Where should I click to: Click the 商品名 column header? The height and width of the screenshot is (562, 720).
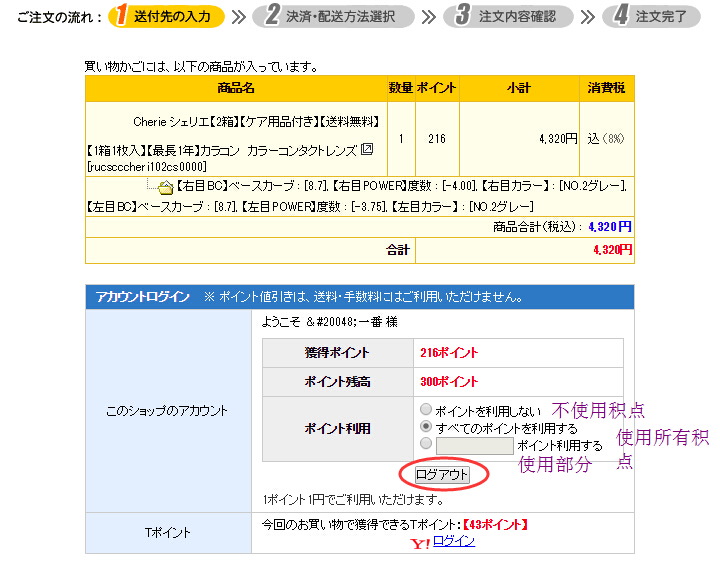point(236,88)
